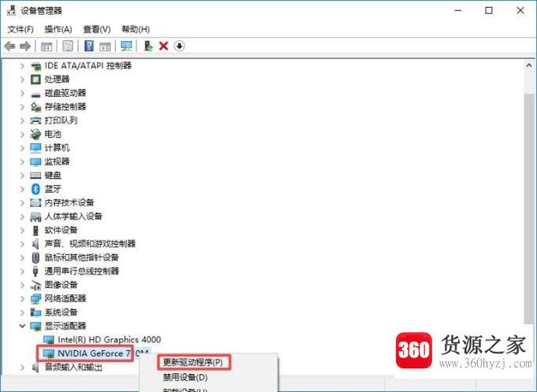Choose 禁用设备(D) from context menu
Viewport: 537px width, 392px height.
coord(185,377)
